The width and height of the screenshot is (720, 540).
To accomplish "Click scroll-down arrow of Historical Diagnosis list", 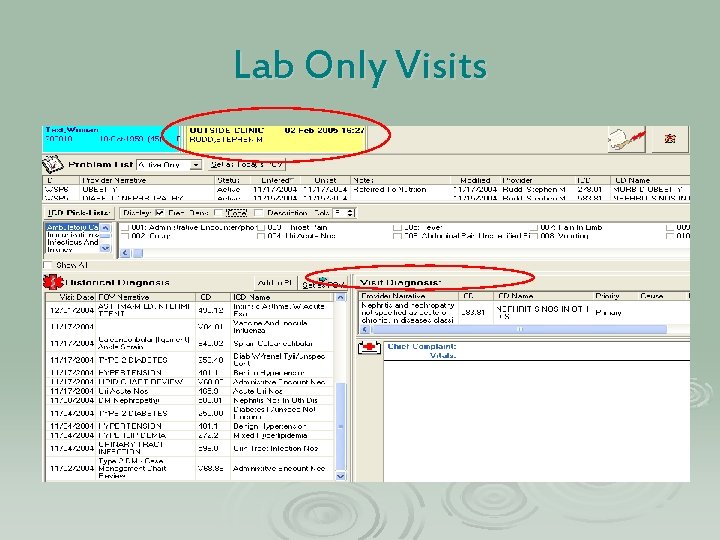I will (340, 476).
